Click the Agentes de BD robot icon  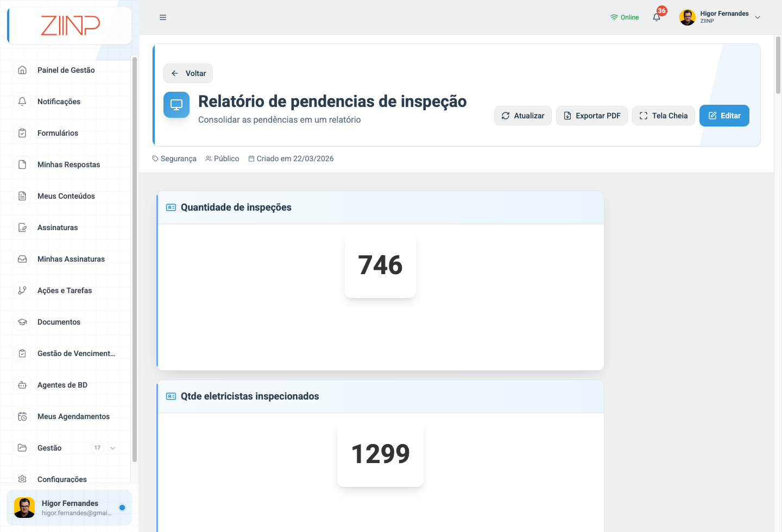pos(22,385)
